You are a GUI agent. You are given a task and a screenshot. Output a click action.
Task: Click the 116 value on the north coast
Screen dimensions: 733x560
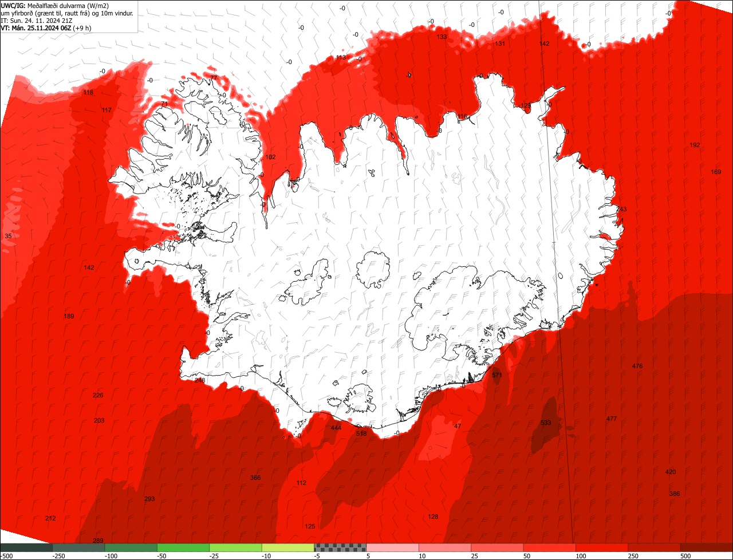coord(462,117)
